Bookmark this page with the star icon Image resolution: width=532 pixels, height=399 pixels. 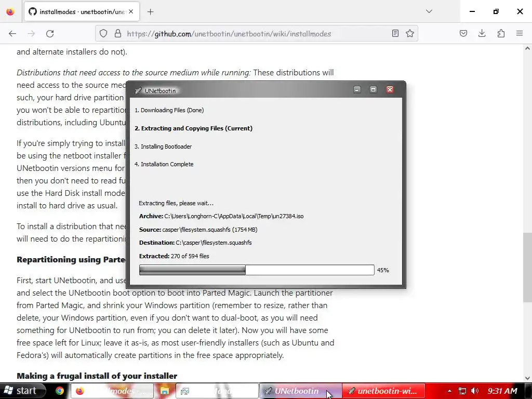tap(410, 33)
